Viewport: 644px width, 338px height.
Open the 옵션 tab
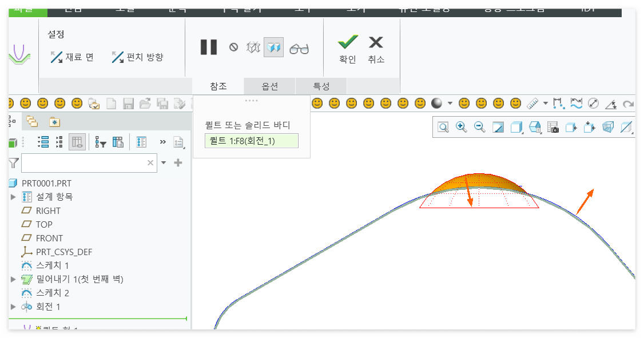click(270, 86)
